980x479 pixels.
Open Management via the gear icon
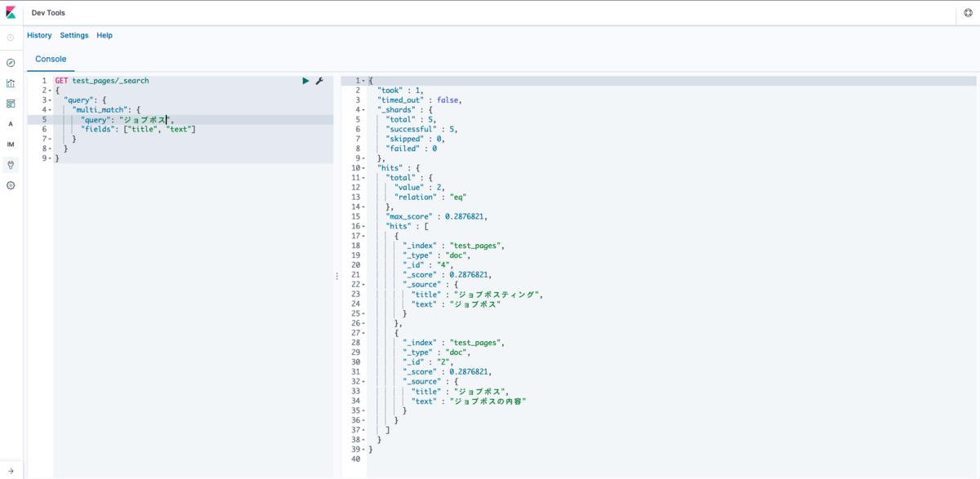[11, 185]
